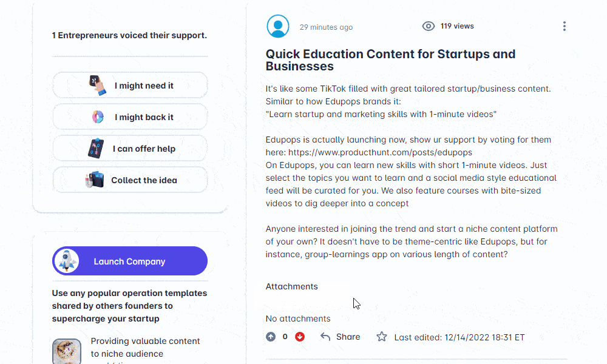
Task: Upvote the post with the up arrow
Action: (x=271, y=337)
